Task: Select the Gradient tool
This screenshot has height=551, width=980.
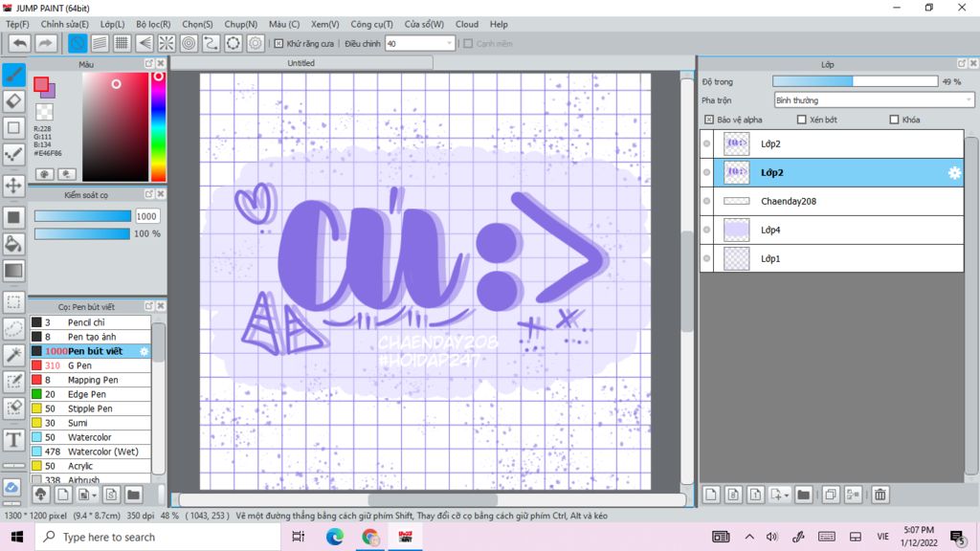Action: click(x=13, y=271)
